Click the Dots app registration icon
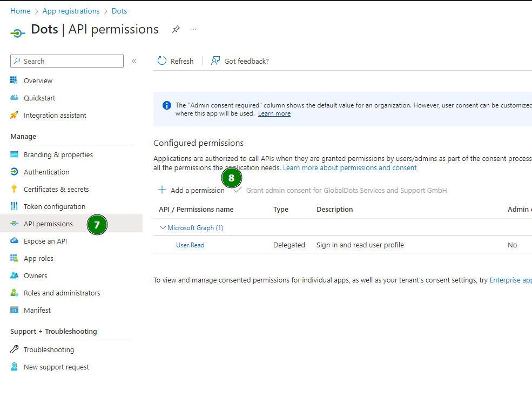Screen dimensions: 532x397 coord(18,33)
